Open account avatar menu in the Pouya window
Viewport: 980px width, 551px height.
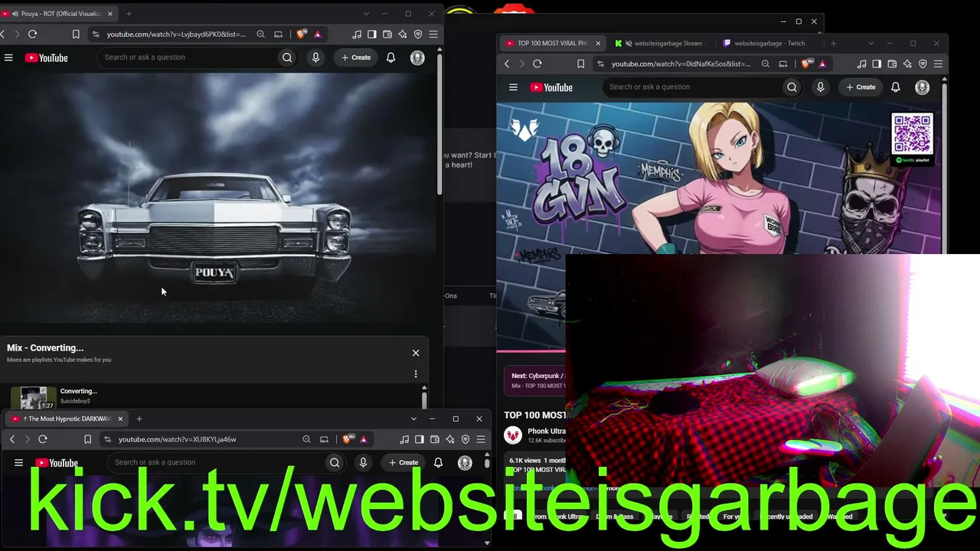pos(417,57)
